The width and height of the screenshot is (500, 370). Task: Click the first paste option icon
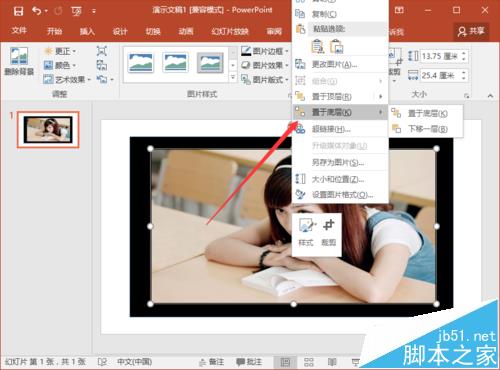(x=318, y=46)
